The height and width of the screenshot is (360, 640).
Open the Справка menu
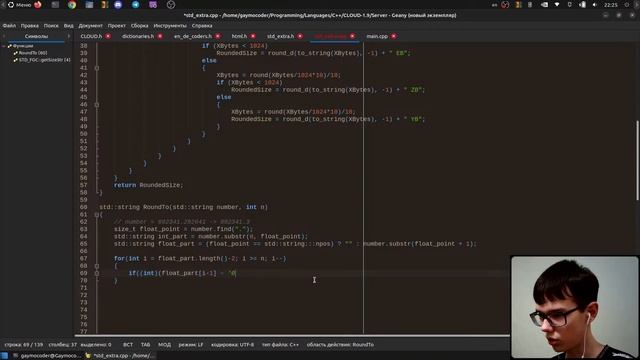202,25
